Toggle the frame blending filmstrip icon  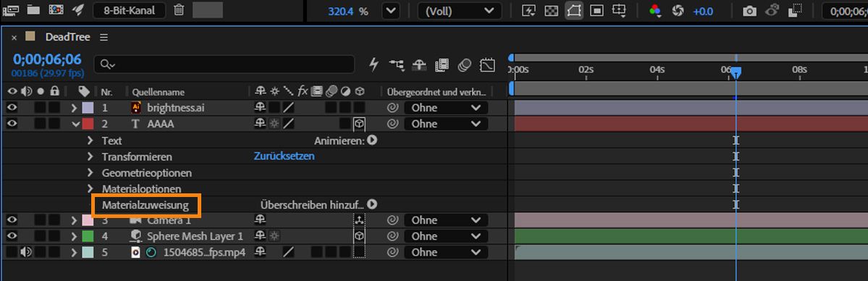pyautogui.click(x=442, y=65)
